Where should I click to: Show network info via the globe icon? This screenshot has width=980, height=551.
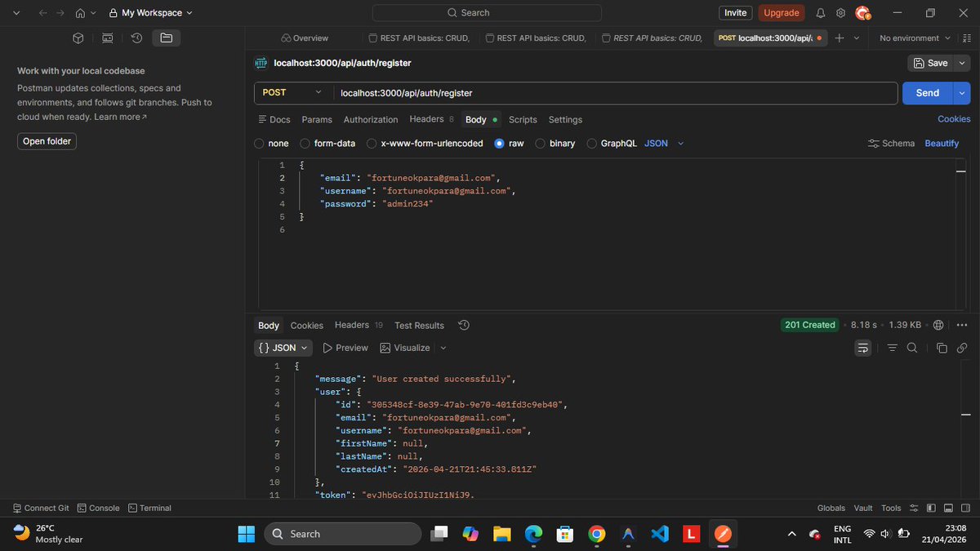click(938, 325)
